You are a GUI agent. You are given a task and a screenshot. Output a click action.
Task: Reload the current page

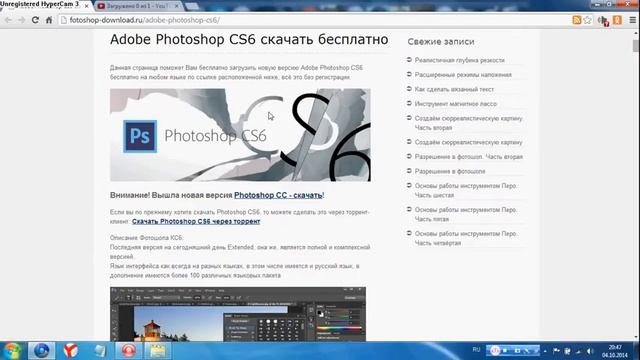click(x=35, y=20)
